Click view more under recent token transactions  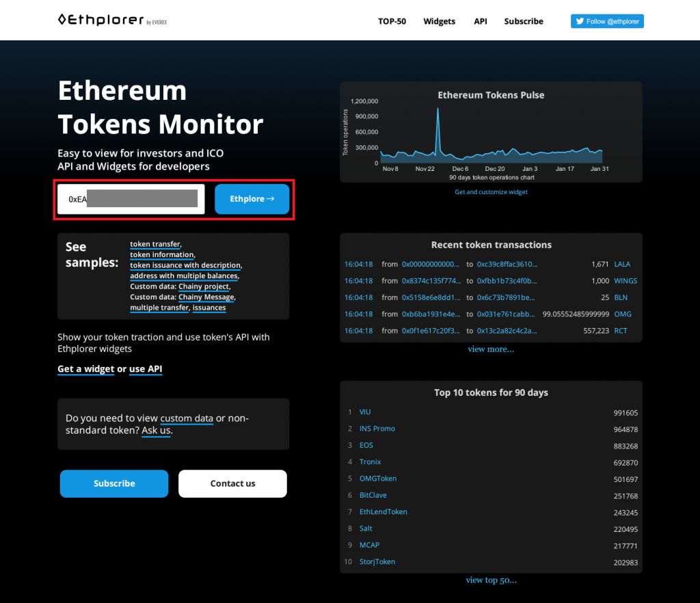pos(491,349)
